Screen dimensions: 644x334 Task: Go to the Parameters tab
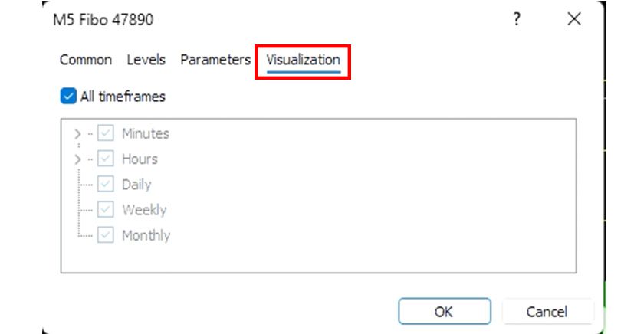(x=215, y=60)
